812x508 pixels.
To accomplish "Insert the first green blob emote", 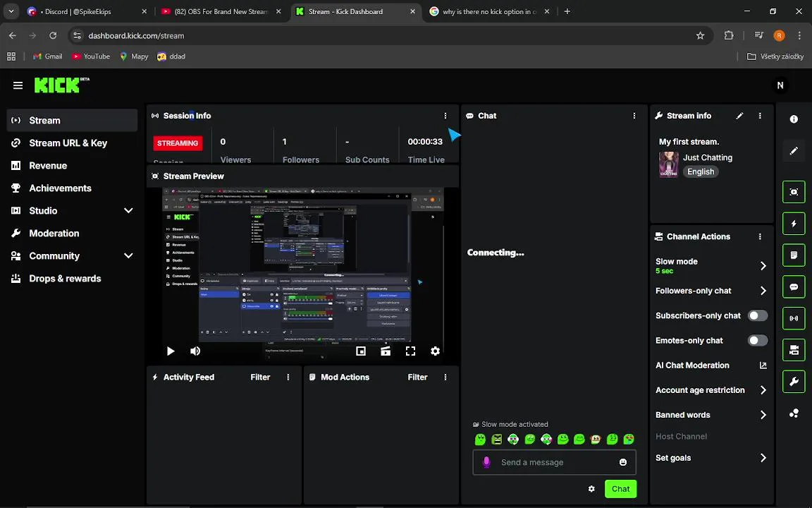I will [480, 440].
